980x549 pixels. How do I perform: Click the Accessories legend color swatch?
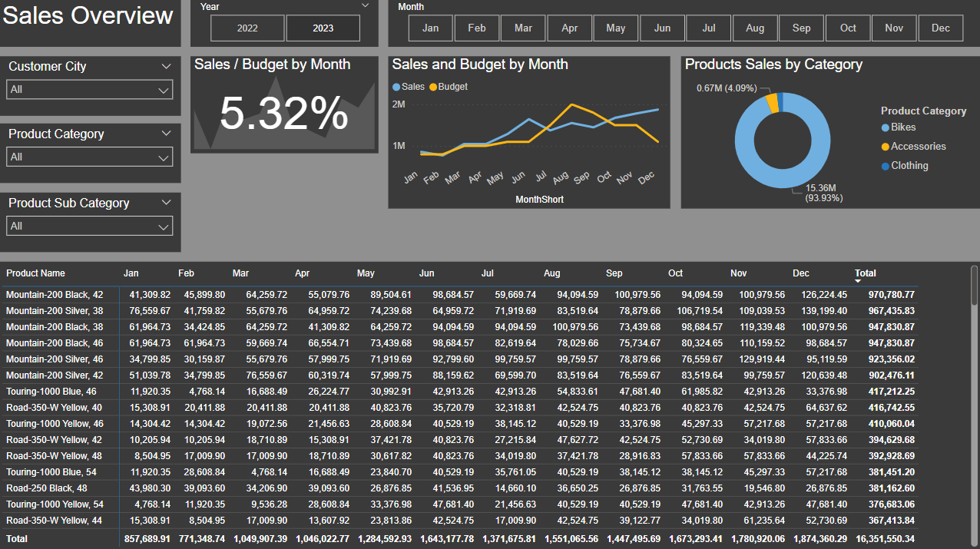[886, 147]
